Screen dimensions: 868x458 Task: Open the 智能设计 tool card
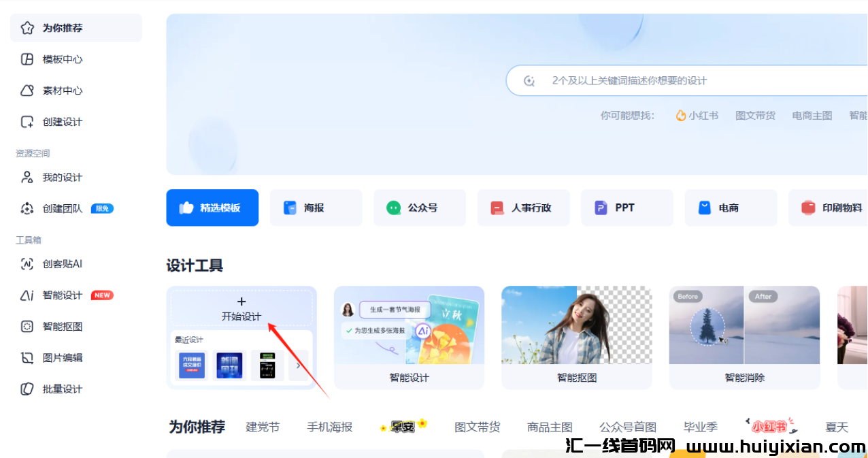(x=409, y=338)
